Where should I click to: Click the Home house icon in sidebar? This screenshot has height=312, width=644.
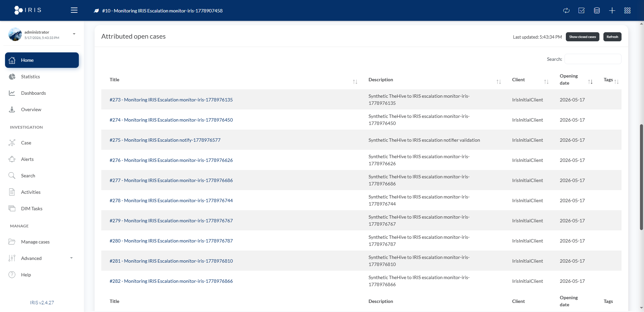(12, 60)
